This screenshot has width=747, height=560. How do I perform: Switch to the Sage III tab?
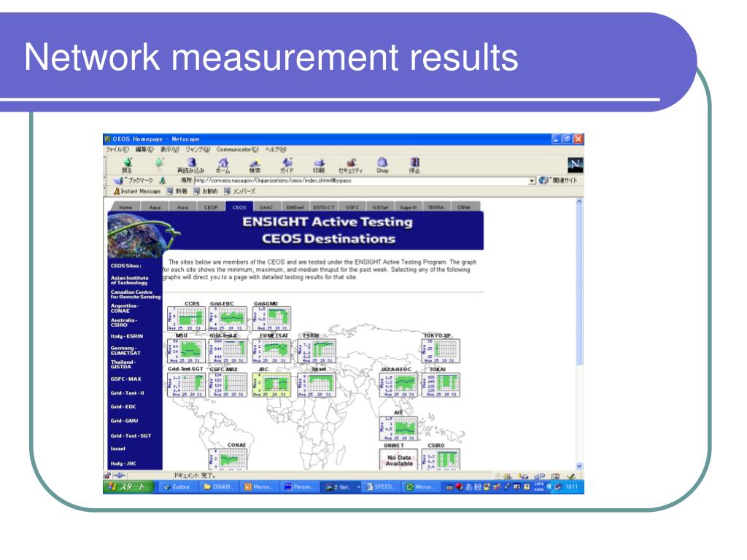[409, 207]
